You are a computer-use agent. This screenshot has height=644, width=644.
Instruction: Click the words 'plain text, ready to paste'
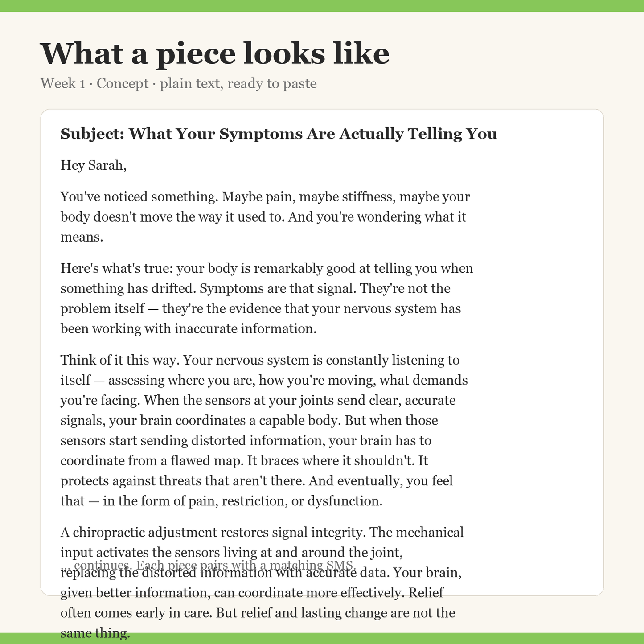pyautogui.click(x=238, y=83)
